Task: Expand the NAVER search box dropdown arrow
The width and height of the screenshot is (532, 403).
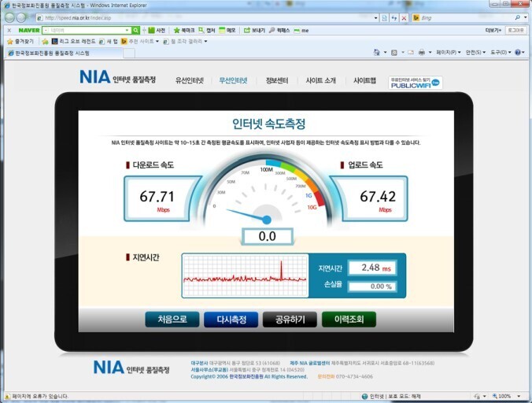Action: pyautogui.click(x=127, y=30)
